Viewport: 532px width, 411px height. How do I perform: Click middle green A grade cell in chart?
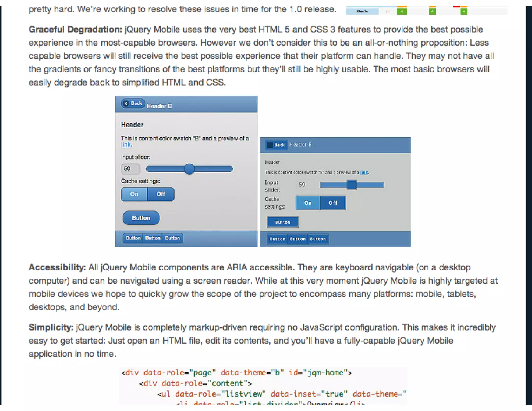pos(432,11)
